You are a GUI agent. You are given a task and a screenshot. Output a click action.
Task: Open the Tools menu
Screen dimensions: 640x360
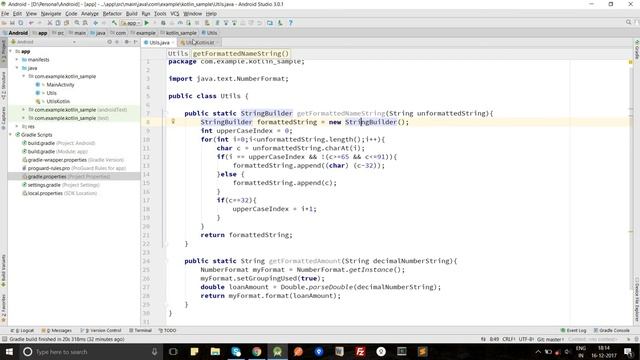pos(160,13)
